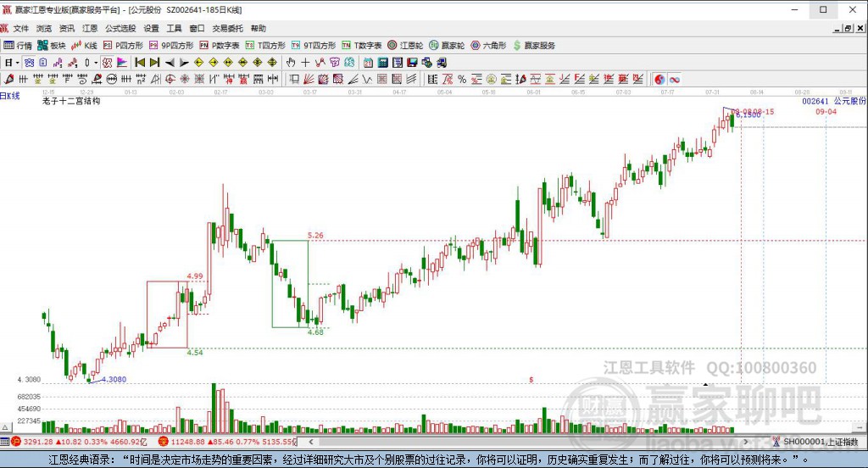The width and height of the screenshot is (868, 468).
Task: Jump to last bar icon
Action: click(154, 63)
